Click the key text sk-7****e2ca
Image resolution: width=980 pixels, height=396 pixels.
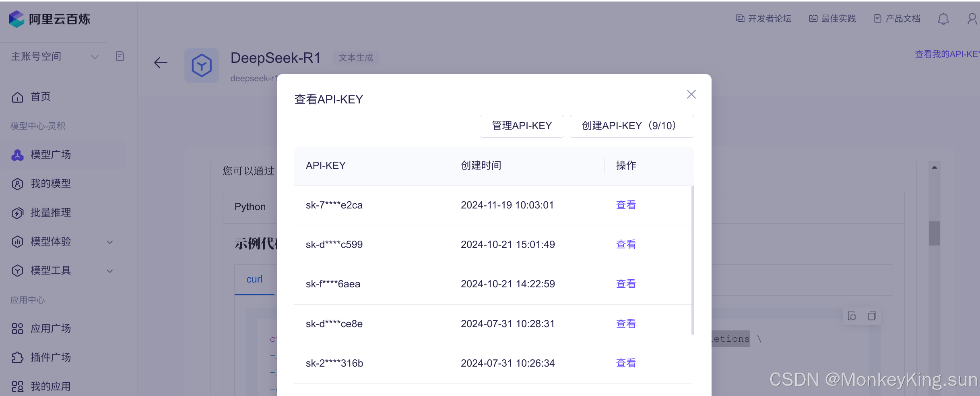click(x=334, y=205)
